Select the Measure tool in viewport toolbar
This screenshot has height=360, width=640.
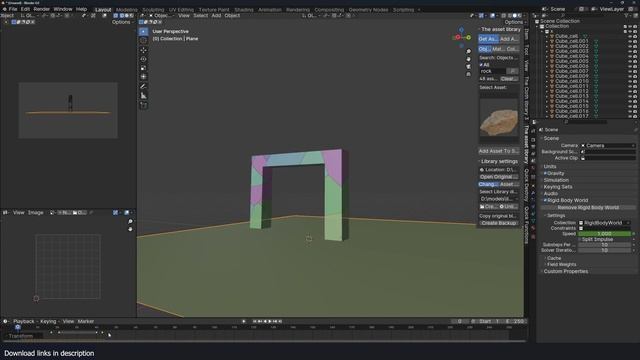click(143, 96)
